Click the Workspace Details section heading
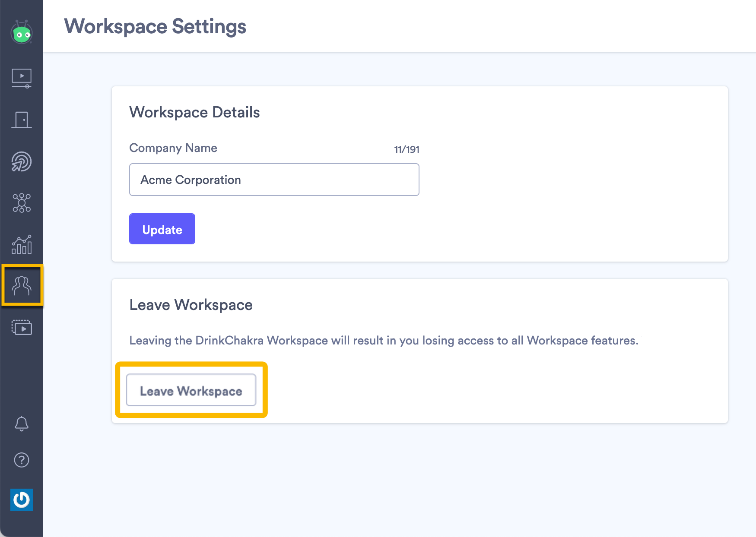The height and width of the screenshot is (537, 756). (194, 112)
